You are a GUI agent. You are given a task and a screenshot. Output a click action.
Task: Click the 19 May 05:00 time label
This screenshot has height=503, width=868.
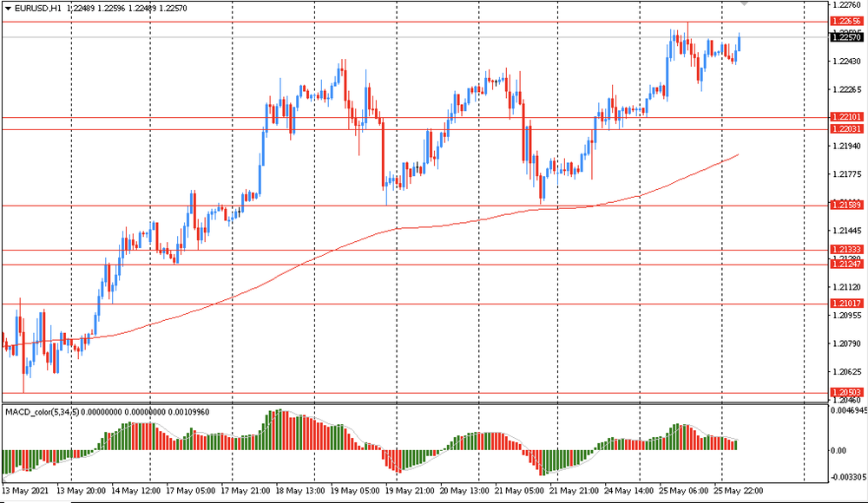pos(355,491)
